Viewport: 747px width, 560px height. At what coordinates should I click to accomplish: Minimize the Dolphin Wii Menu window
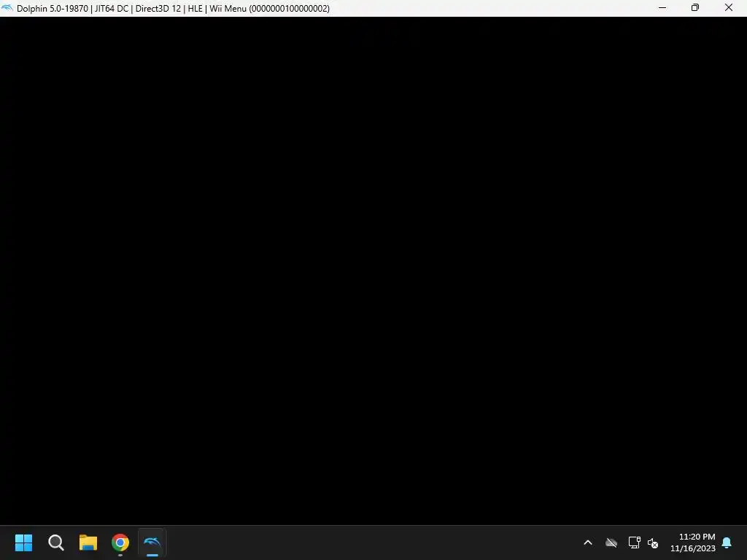pos(662,7)
